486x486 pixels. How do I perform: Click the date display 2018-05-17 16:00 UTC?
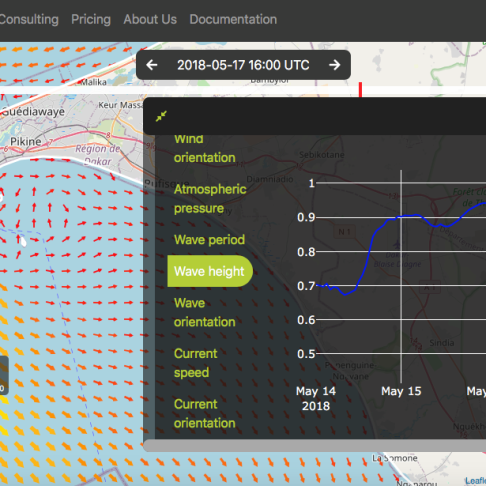(243, 65)
